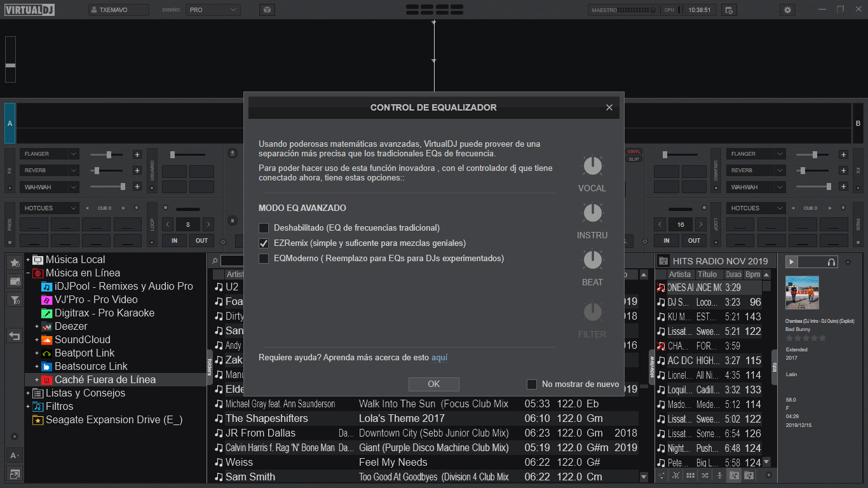Click the add virtual folder icon in the sidebar
868x488 pixels.
click(15, 281)
